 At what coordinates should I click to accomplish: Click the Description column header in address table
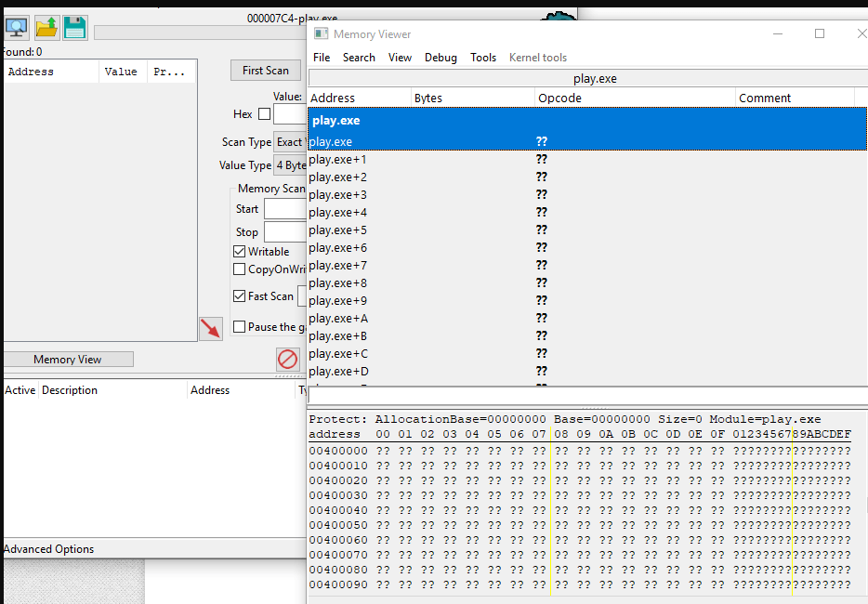coord(113,390)
